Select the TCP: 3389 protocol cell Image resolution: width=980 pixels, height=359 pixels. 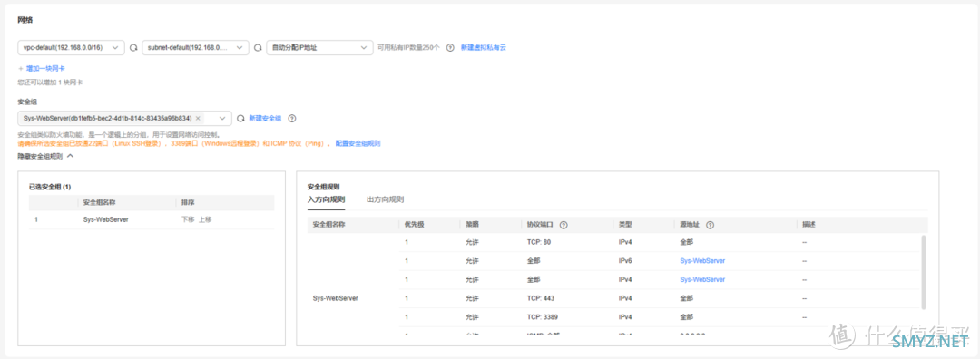click(x=543, y=317)
